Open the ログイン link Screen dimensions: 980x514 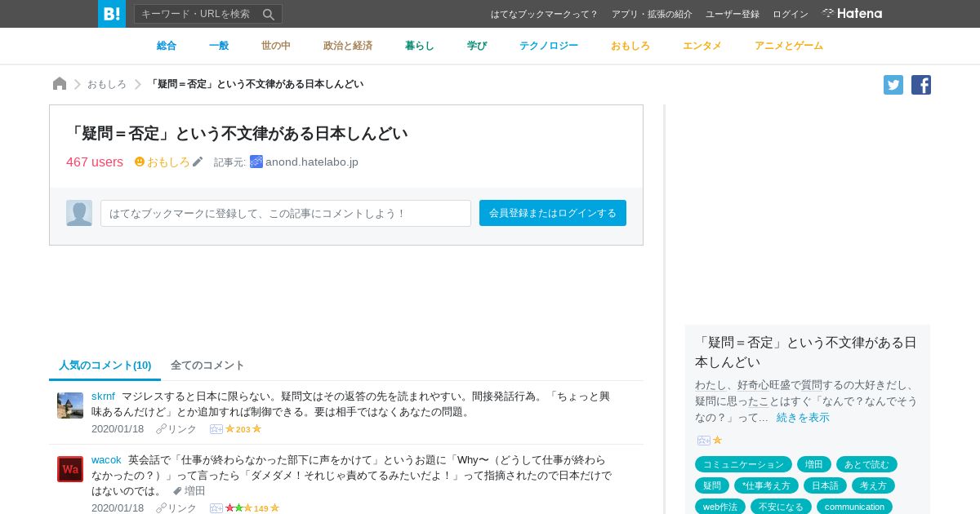click(791, 14)
